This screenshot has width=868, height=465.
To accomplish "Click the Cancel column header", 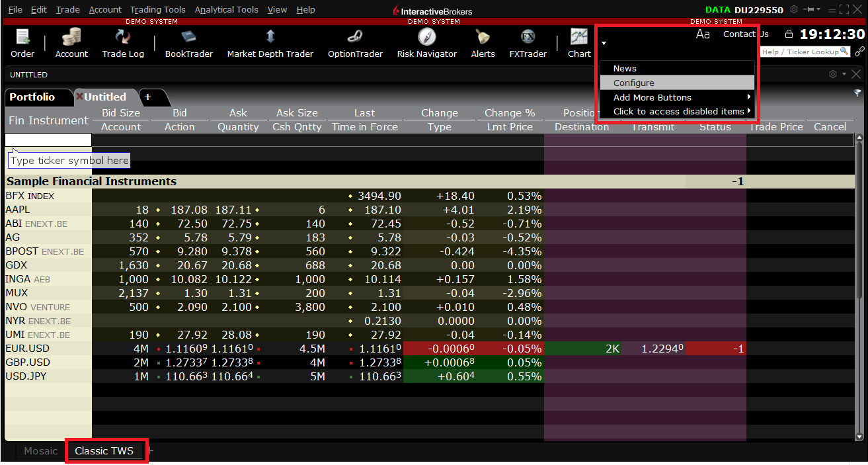I will (830, 127).
